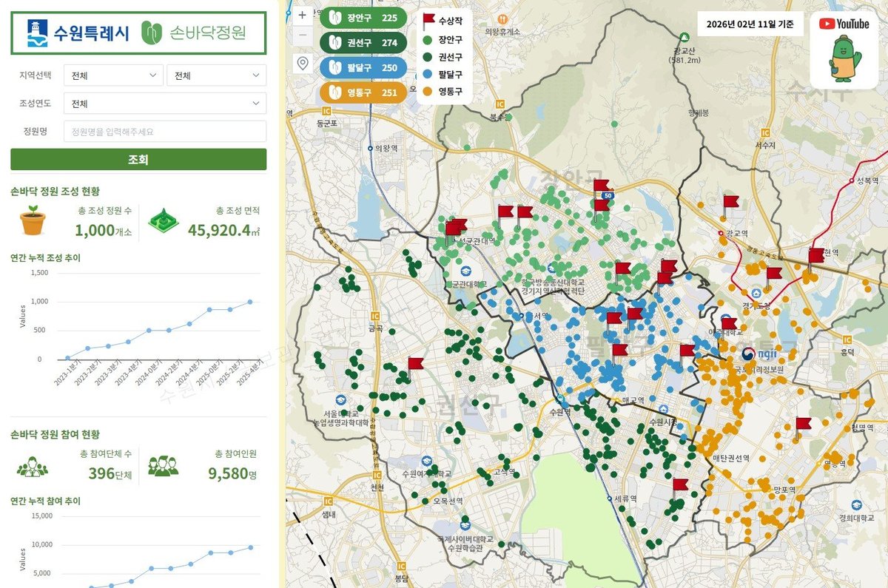Expand the 조성연도 dropdown
This screenshot has height=588, width=888.
tap(164, 104)
